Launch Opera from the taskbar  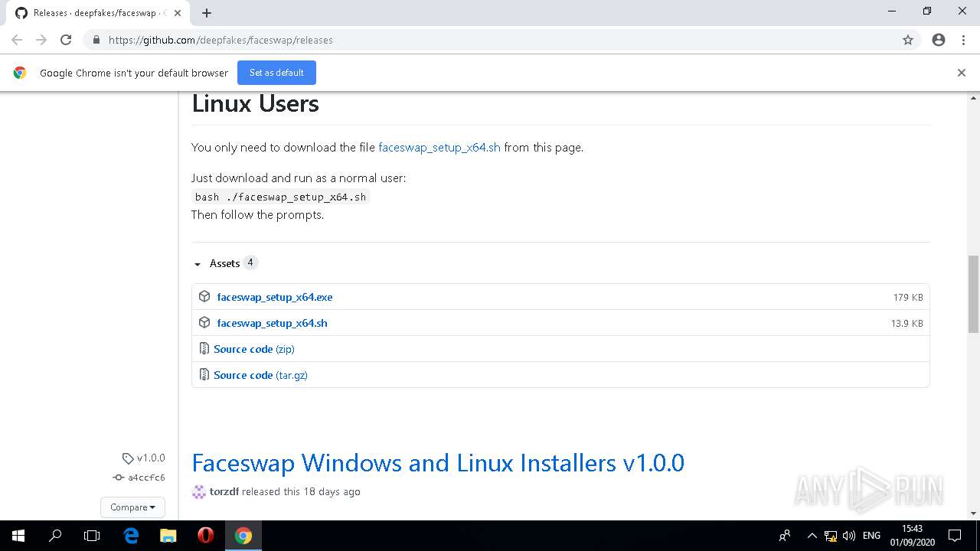point(206,536)
